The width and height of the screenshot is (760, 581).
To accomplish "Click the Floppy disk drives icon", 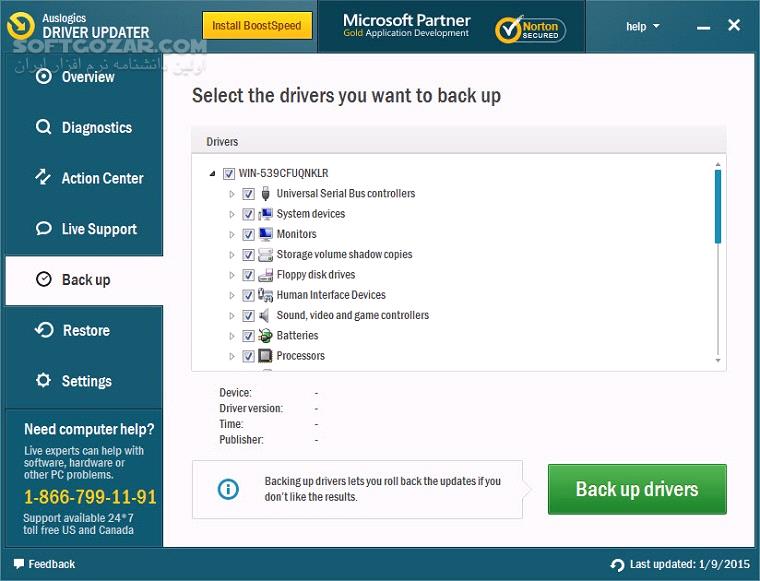I will pyautogui.click(x=265, y=275).
